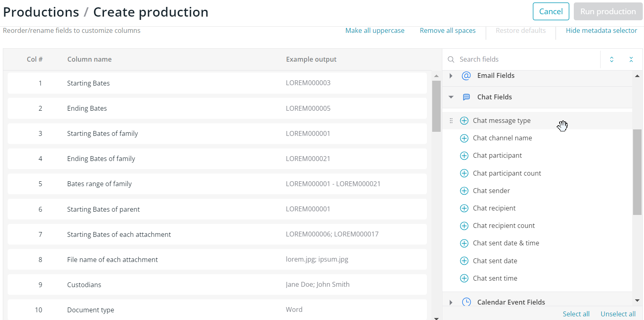Click the columns table vertical scrollbar thumb

click(436, 106)
